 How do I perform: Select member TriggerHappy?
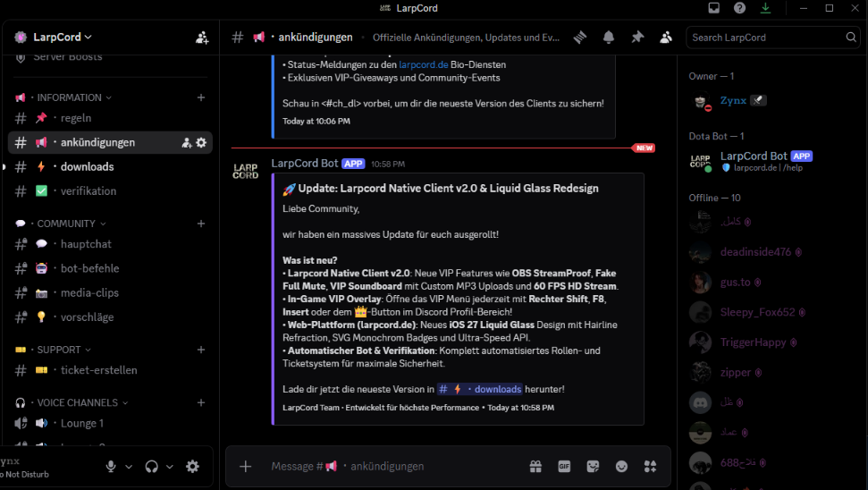[772, 342]
